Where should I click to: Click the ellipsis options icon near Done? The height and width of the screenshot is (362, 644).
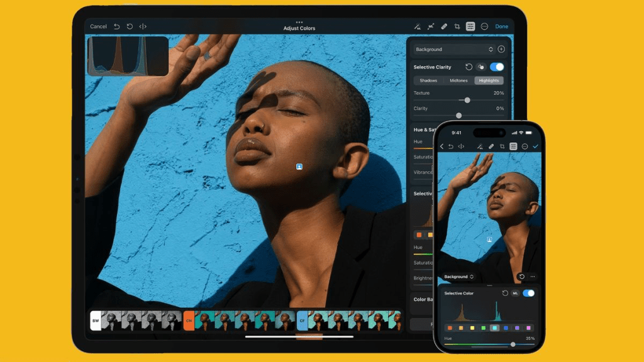[x=485, y=26]
